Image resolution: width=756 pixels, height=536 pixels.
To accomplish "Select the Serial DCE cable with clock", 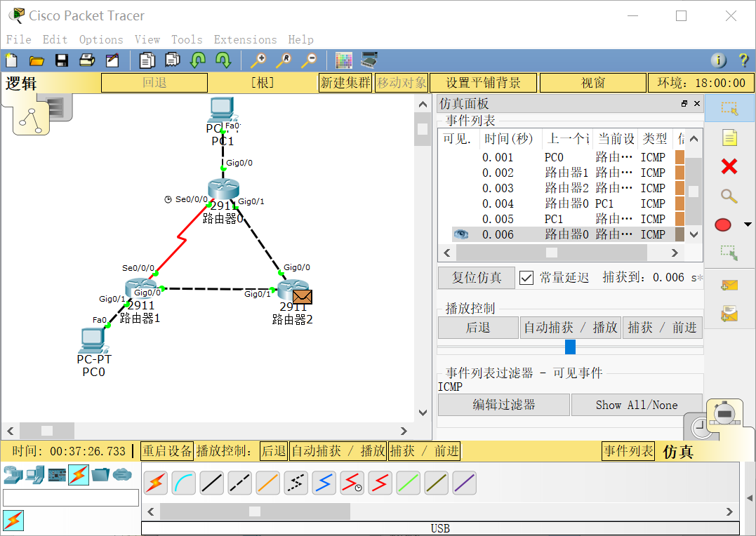I will (x=352, y=483).
